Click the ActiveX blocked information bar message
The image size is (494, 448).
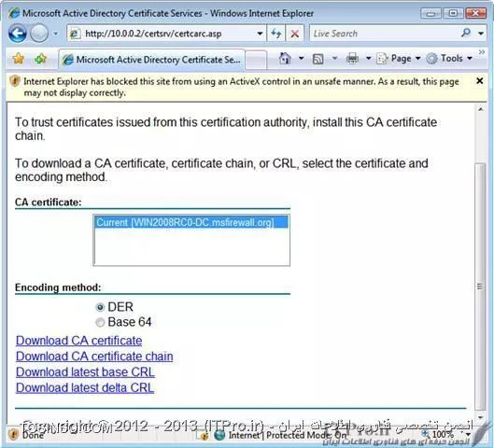(241, 87)
